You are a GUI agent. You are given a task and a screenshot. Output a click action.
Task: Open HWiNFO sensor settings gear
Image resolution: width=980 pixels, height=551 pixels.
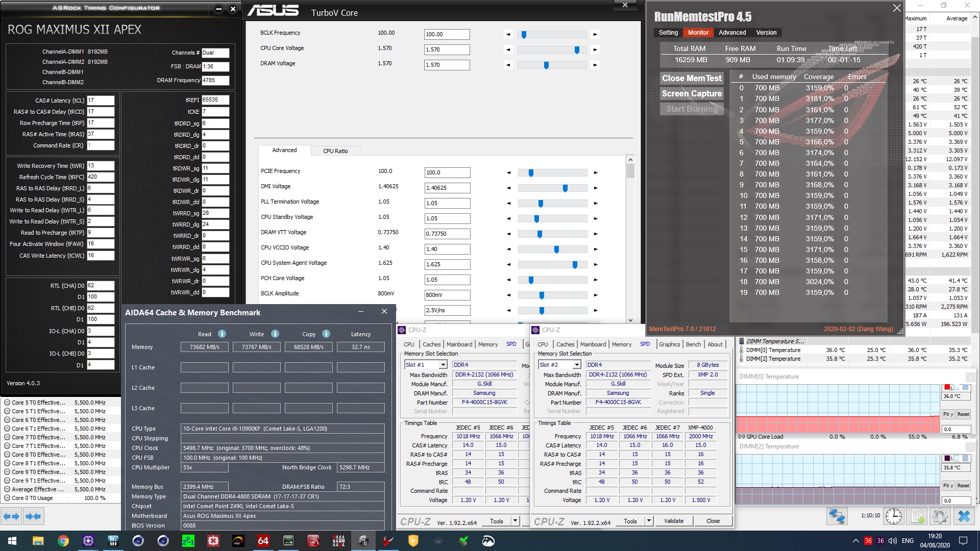click(940, 516)
